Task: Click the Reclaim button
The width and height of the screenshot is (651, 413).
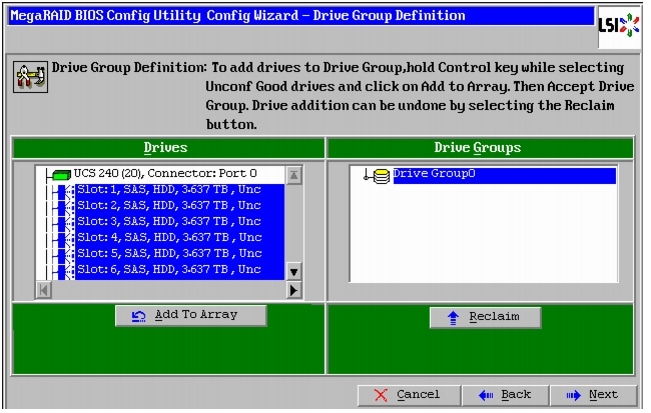Action: [x=485, y=318]
